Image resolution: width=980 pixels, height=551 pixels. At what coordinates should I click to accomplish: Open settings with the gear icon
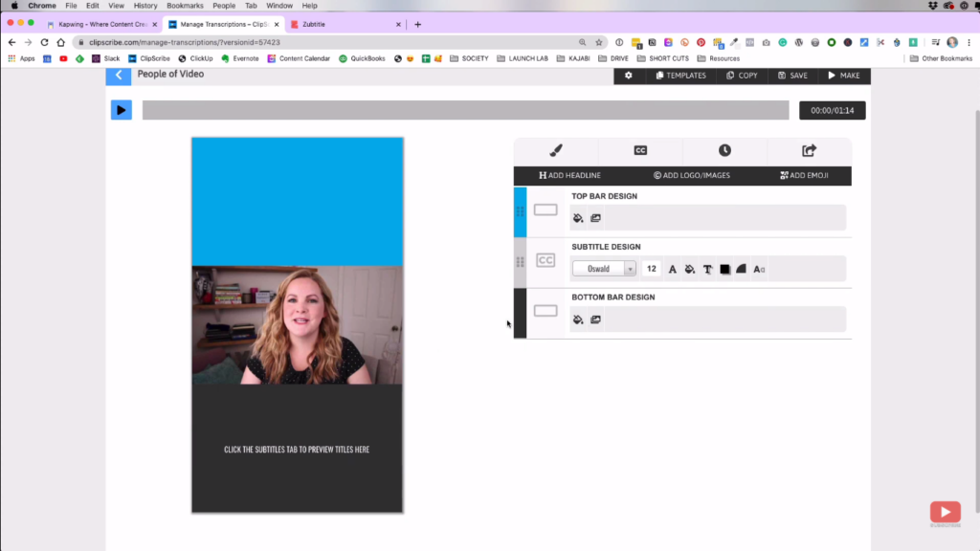point(628,76)
